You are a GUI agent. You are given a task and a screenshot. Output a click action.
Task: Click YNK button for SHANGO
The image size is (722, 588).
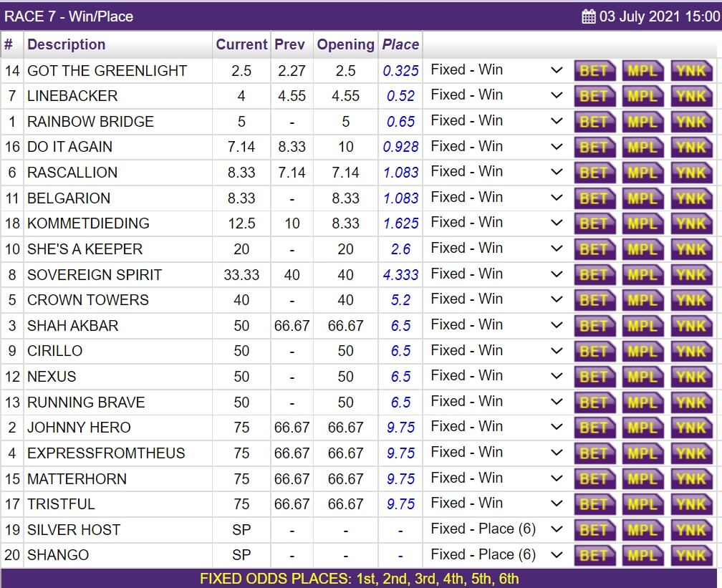691,555
